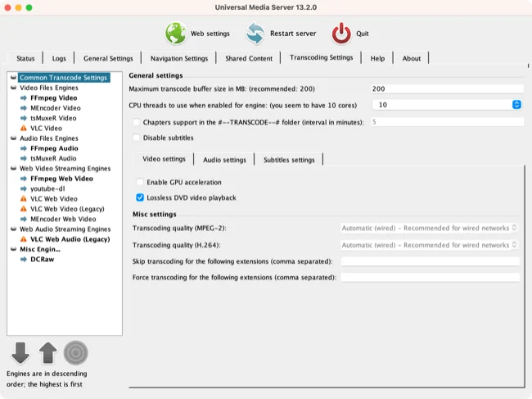532x399 pixels.
Task: Select tsMuxeR Audio in the tree
Action: pos(53,159)
